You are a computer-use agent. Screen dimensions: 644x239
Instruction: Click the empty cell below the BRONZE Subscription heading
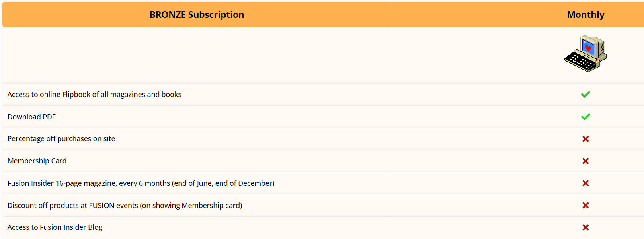[197, 55]
